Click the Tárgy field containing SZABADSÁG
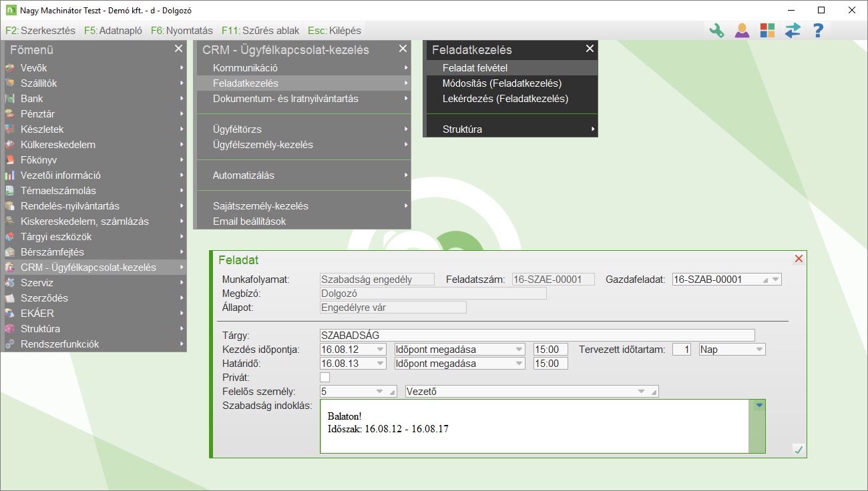This screenshot has height=491, width=868. [x=537, y=335]
